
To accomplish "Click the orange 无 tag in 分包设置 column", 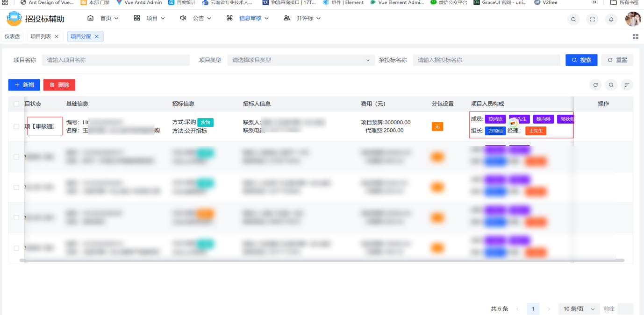I will pos(437,126).
